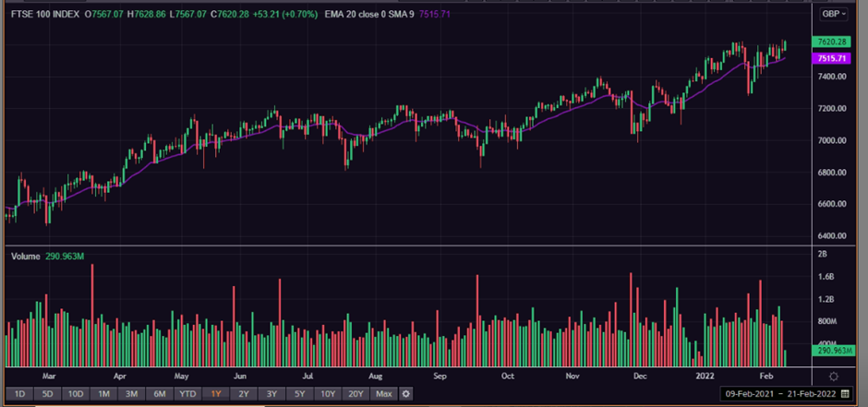Click the O7567.07 open value in header
This screenshot has height=407, width=868.
[103, 15]
